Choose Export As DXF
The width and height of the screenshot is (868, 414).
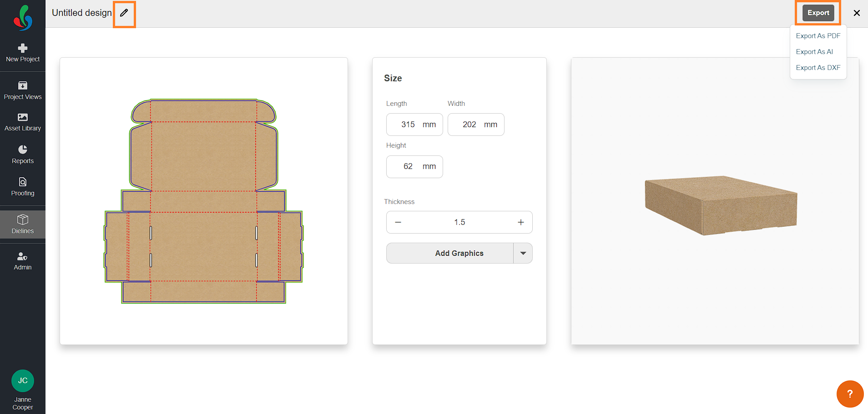point(818,68)
